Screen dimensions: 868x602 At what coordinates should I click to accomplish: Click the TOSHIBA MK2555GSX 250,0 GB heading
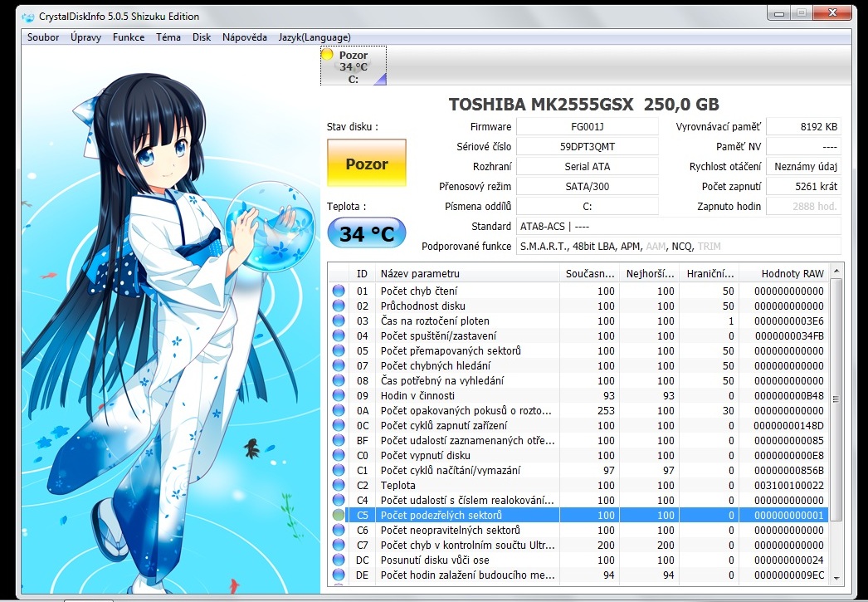click(x=584, y=104)
